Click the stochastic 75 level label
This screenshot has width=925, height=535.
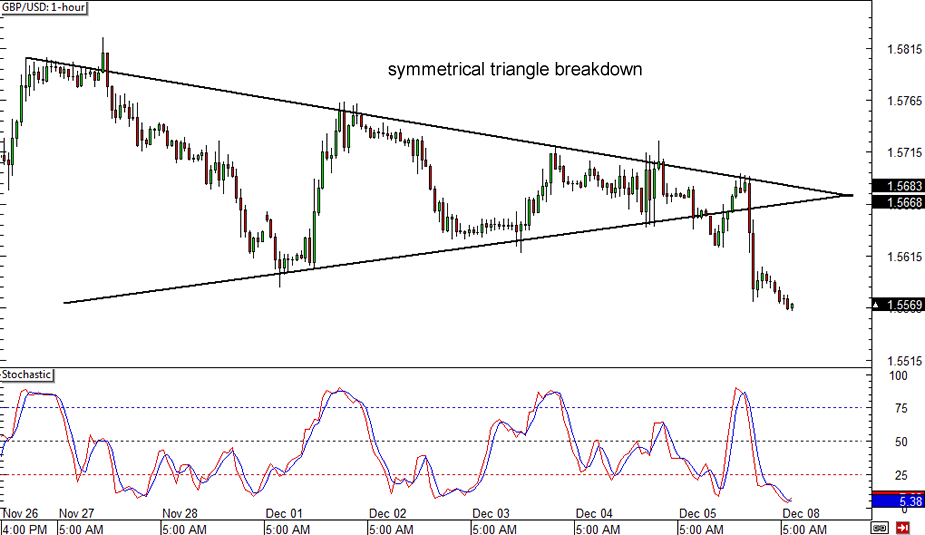pyautogui.click(x=901, y=408)
